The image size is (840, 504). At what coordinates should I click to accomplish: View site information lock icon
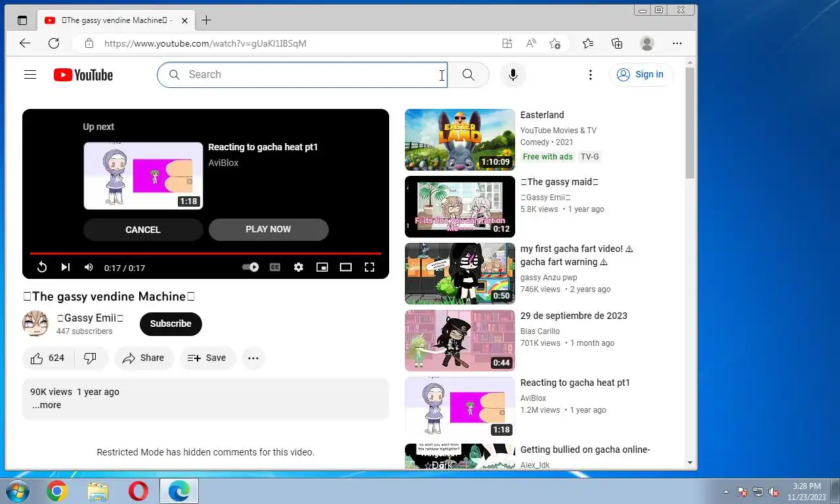pyautogui.click(x=89, y=43)
